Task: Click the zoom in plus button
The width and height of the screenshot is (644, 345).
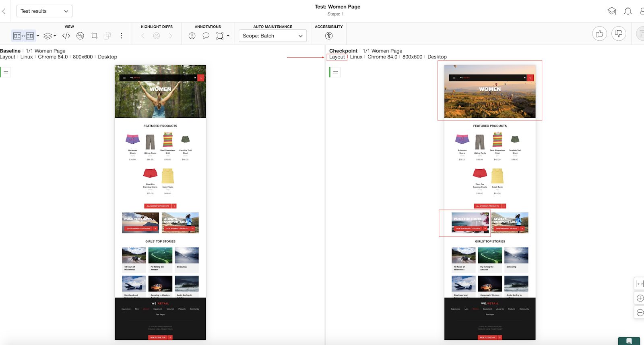Action: 640,298
